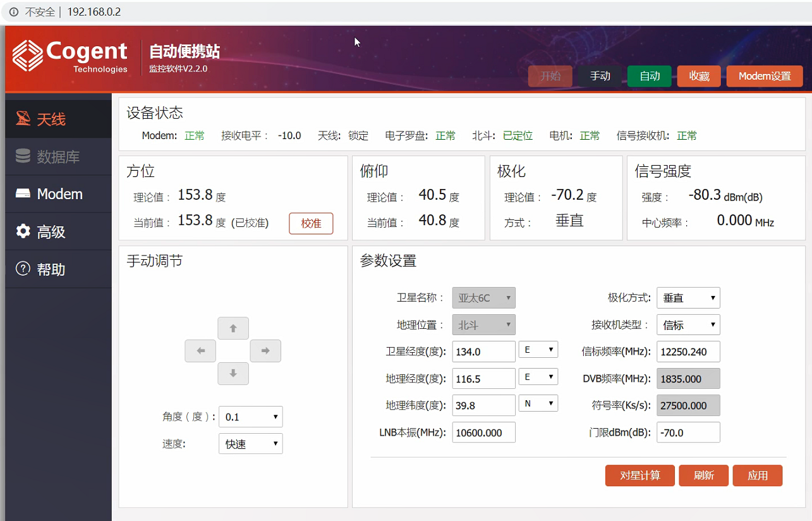Click the up arrow in manual adjustment
The height and width of the screenshot is (521, 812).
pyautogui.click(x=233, y=328)
